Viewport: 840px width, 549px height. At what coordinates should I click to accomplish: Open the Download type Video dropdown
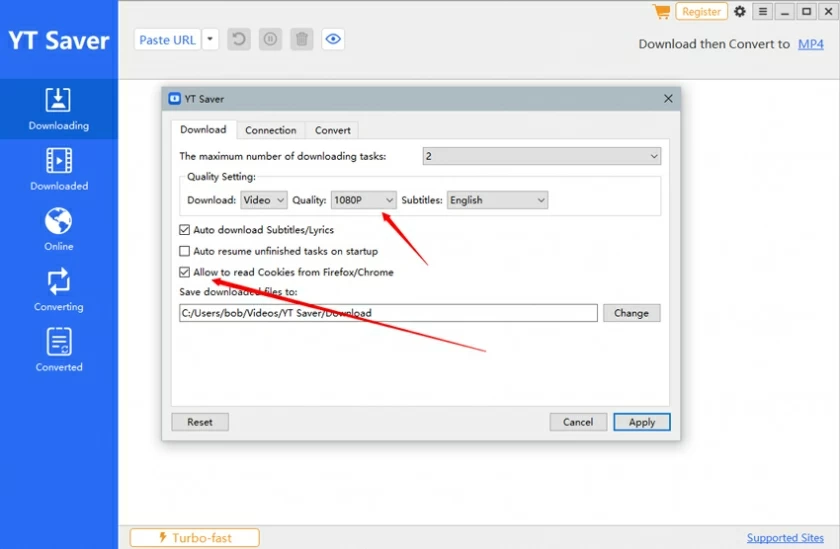[264, 200]
